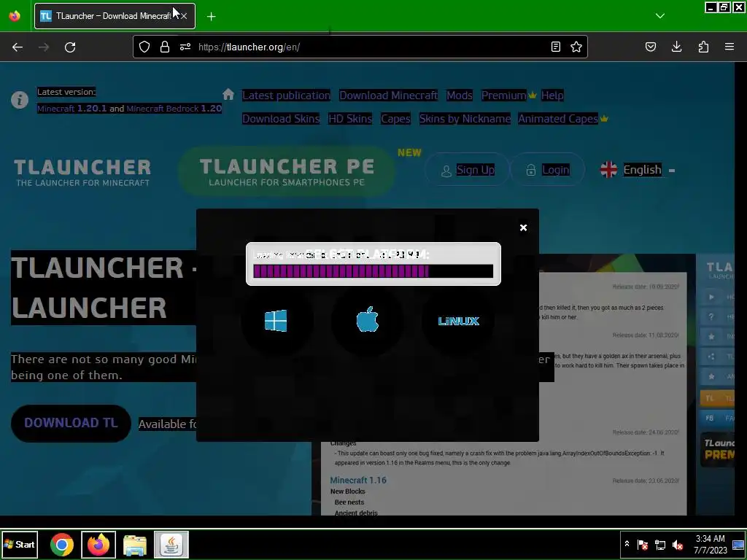Click the Login button
This screenshot has height=560, width=747.
[547, 169]
